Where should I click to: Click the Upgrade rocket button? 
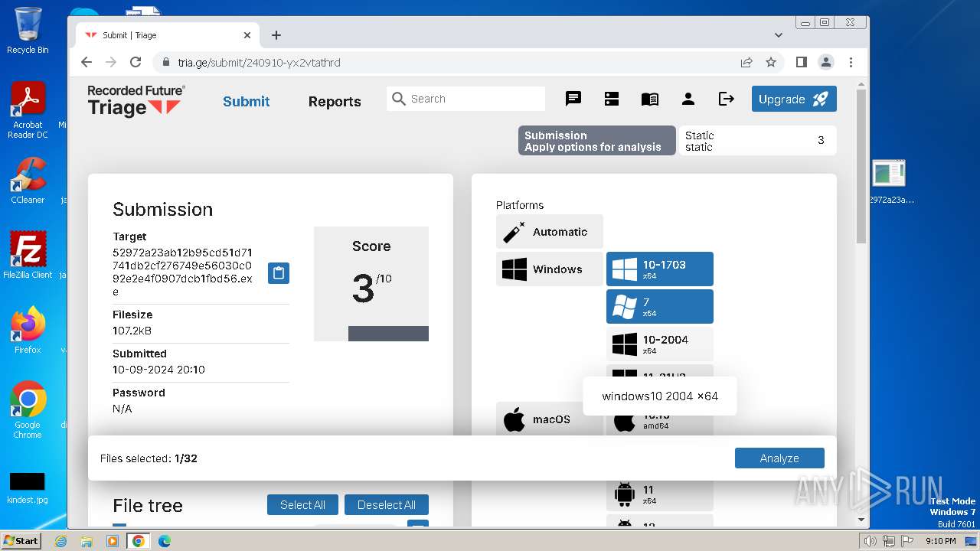794,99
